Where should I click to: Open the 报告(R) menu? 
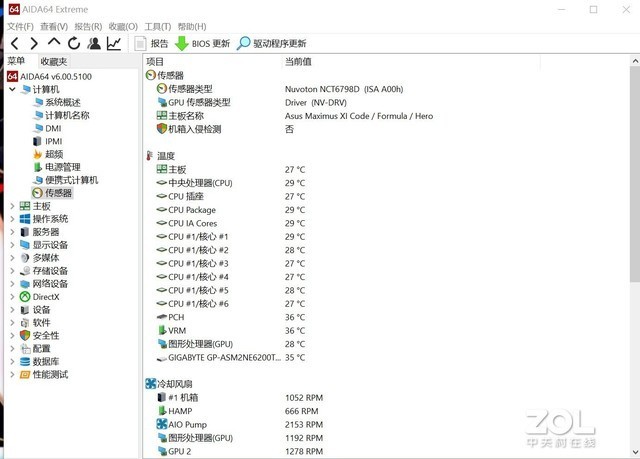pos(88,27)
